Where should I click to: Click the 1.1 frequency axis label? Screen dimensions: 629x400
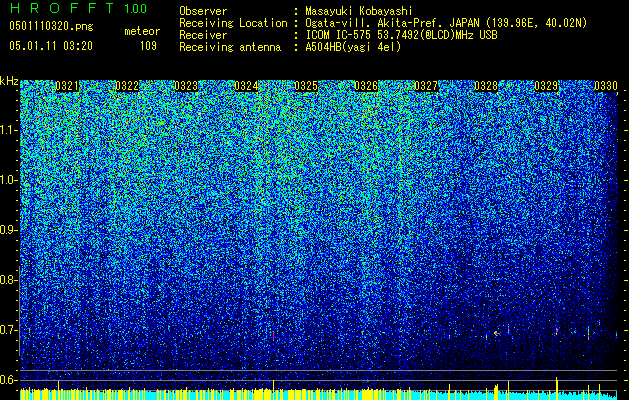[x=9, y=130]
